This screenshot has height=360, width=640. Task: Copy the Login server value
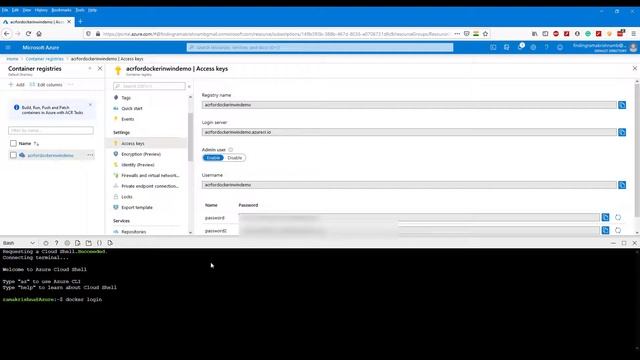(x=622, y=132)
